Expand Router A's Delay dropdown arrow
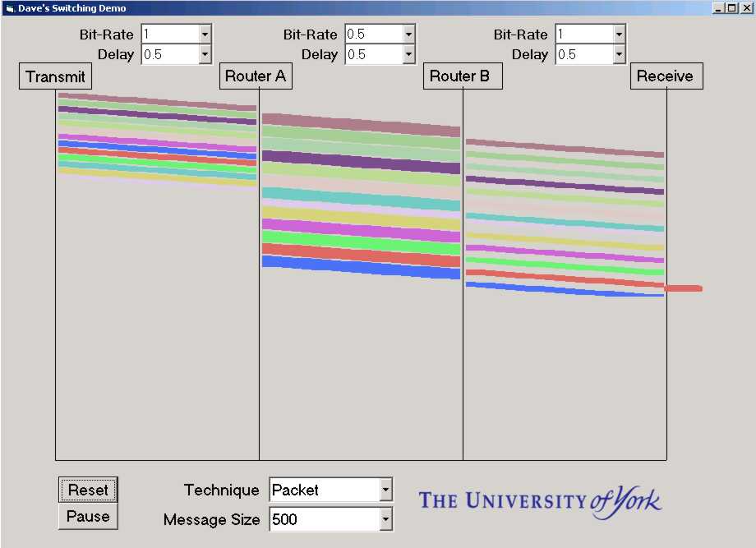Image resolution: width=756 pixels, height=548 pixels. (408, 54)
